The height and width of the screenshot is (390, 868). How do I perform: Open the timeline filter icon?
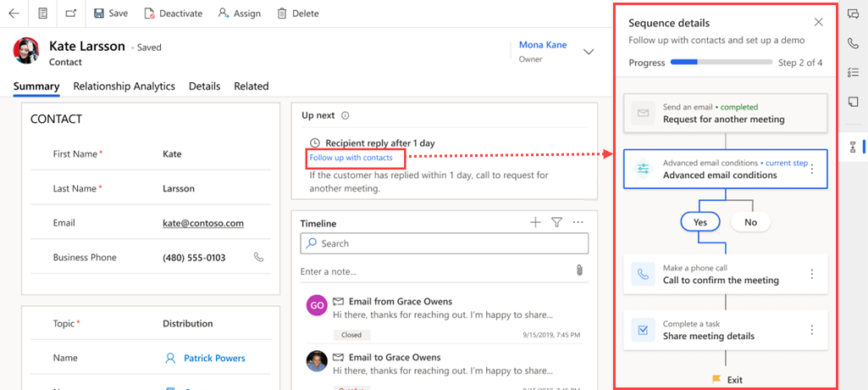click(x=556, y=222)
